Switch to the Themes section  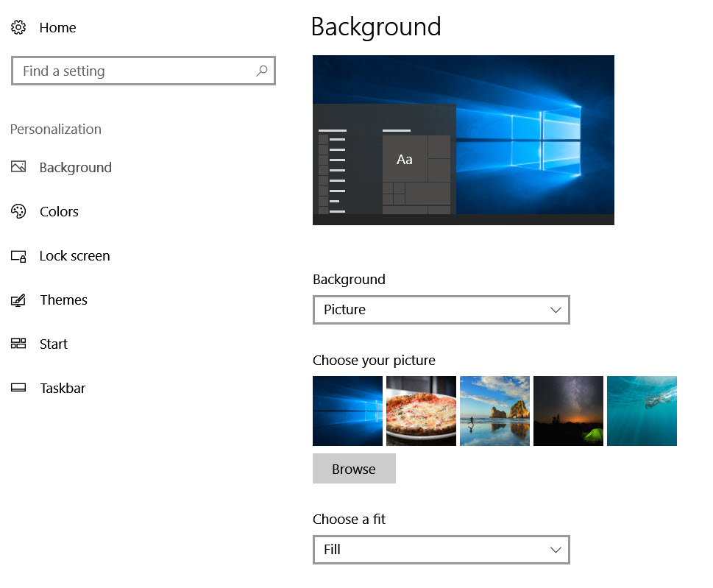[x=63, y=300]
